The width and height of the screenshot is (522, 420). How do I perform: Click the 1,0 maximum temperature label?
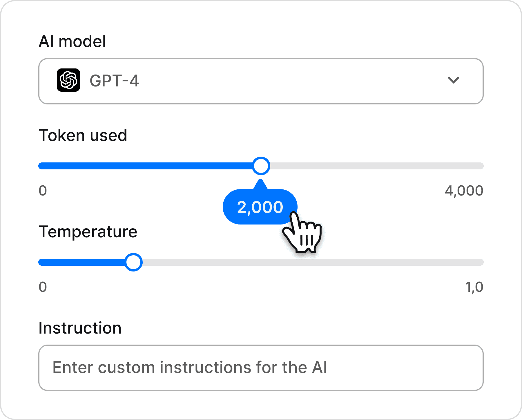[x=474, y=287]
